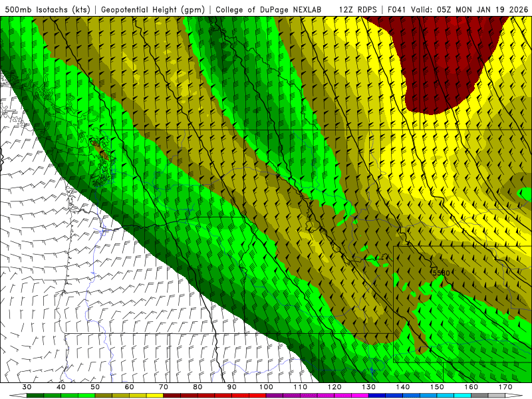Click the '140' label on the color scale

(x=403, y=387)
